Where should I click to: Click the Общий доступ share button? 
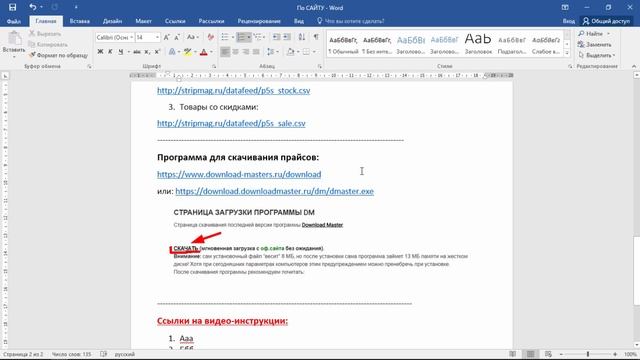point(606,21)
